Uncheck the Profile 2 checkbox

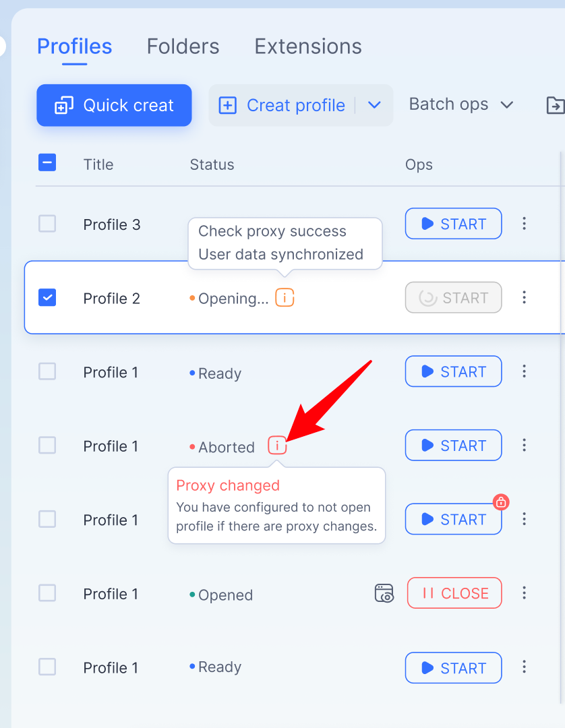[47, 298]
